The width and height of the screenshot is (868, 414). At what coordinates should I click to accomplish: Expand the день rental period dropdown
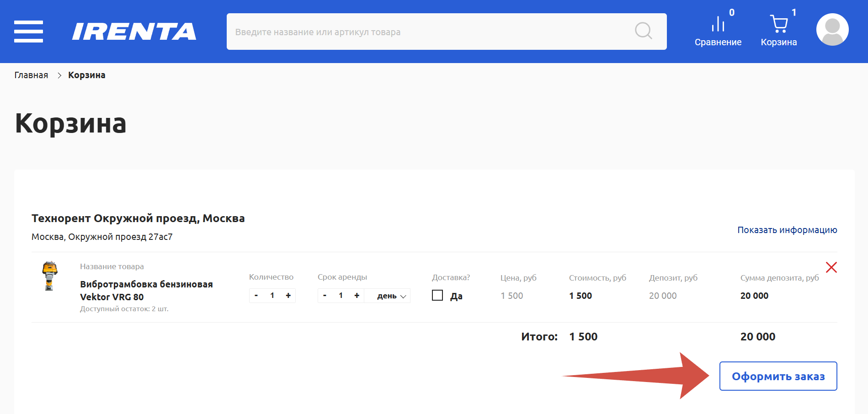(x=391, y=296)
